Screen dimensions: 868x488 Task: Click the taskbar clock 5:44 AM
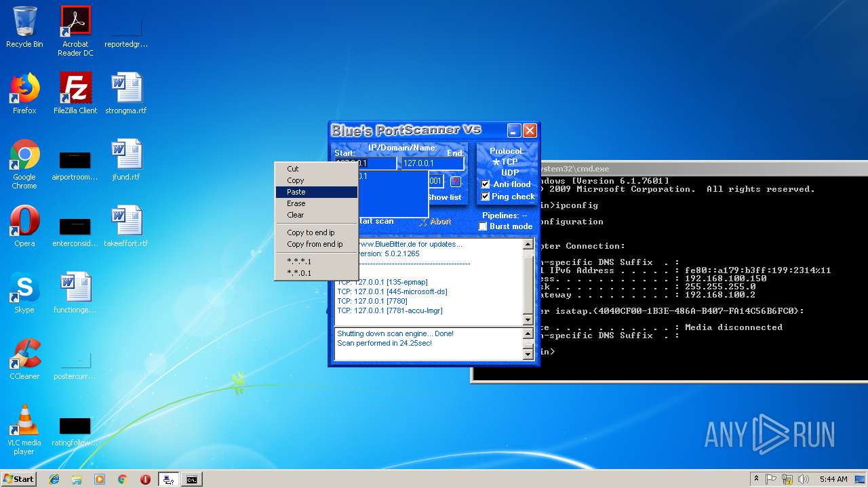pyautogui.click(x=833, y=479)
